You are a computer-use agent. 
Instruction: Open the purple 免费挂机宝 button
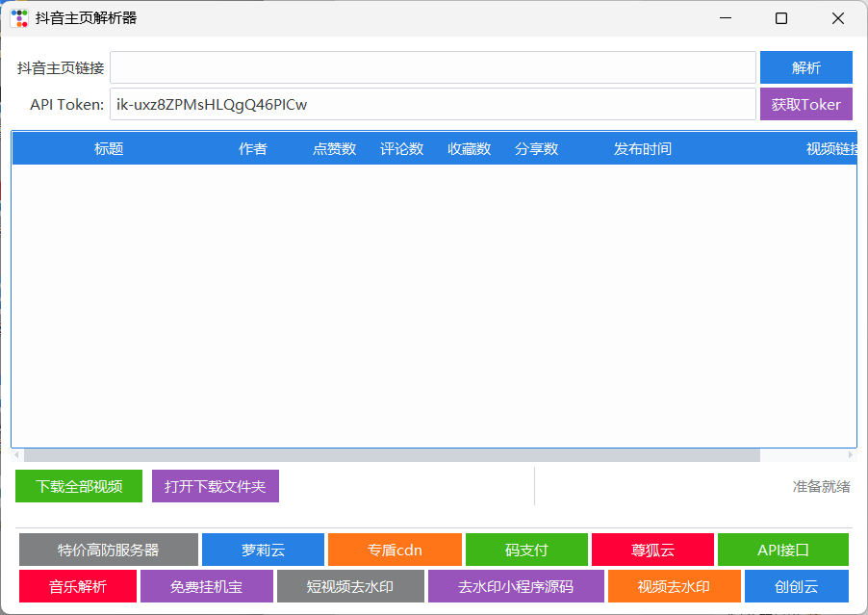coord(207,586)
